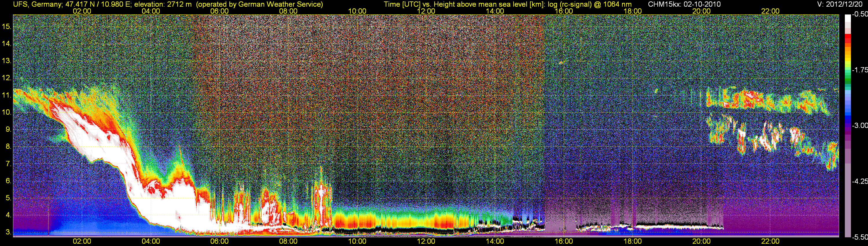Click the "-4.25" color scale value

coord(860,181)
